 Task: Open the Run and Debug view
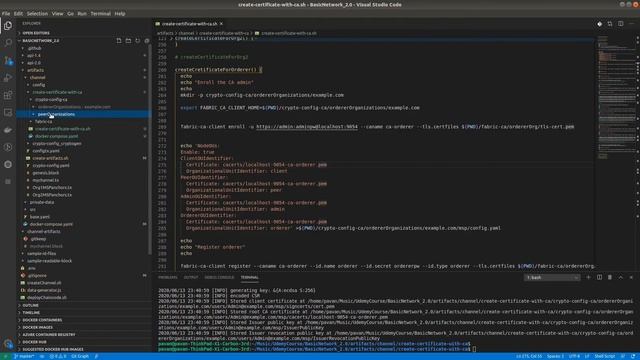pyautogui.click(x=8, y=78)
